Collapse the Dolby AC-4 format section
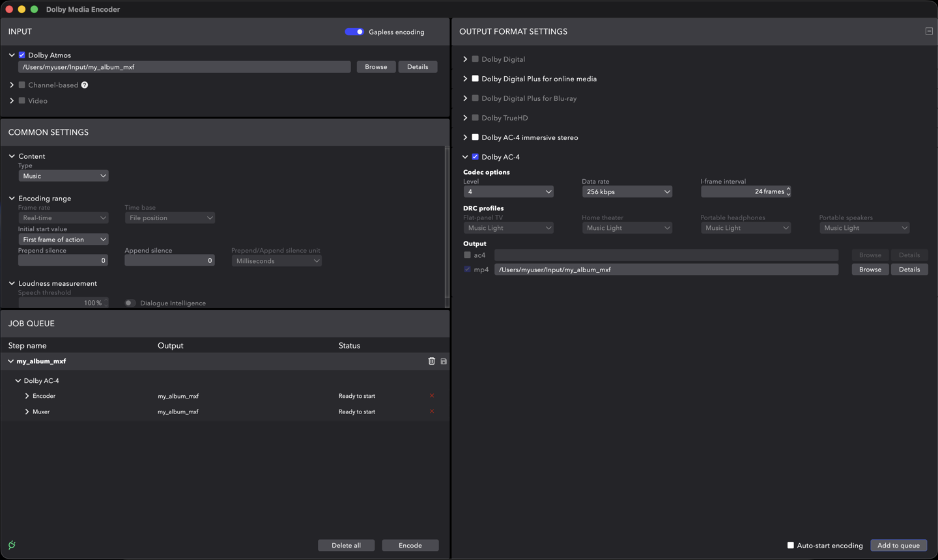This screenshot has width=938, height=560. tap(465, 157)
